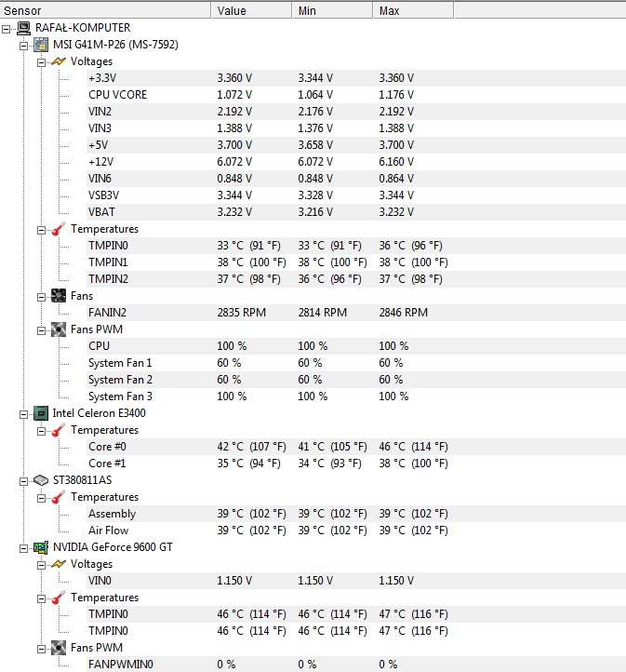Select the +12V voltage row

coord(356,162)
